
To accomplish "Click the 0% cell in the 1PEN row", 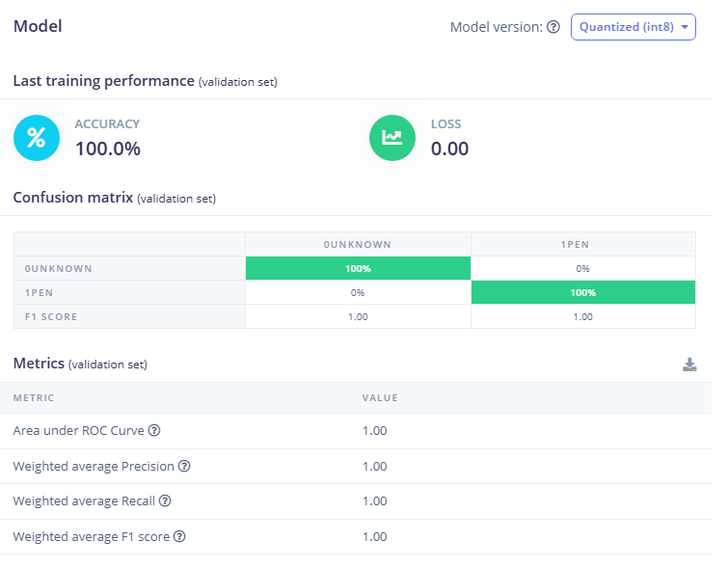I will (358, 292).
